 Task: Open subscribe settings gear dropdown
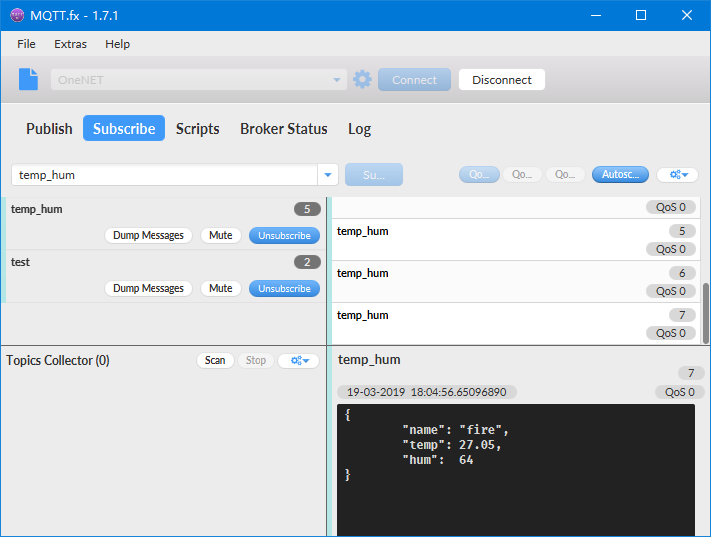click(x=677, y=175)
